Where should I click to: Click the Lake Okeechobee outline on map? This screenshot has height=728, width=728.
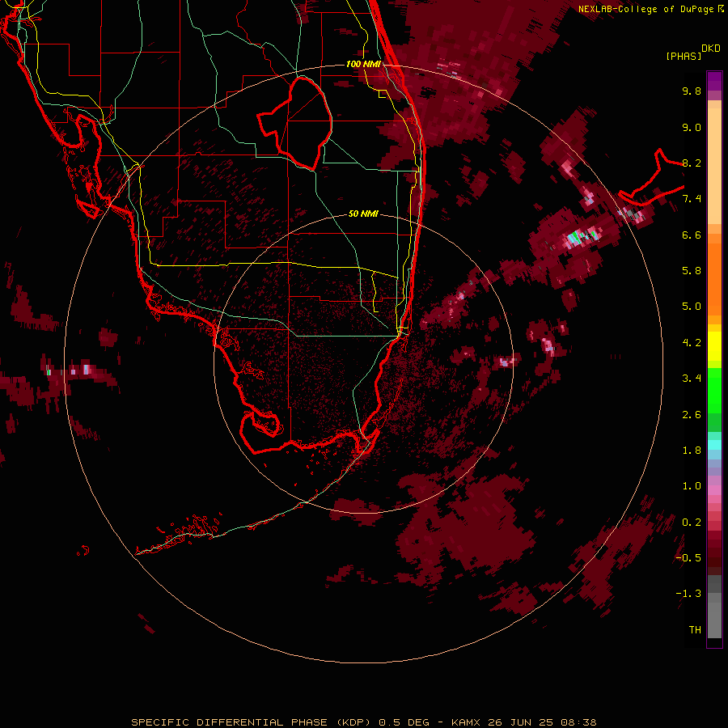pos(295,123)
